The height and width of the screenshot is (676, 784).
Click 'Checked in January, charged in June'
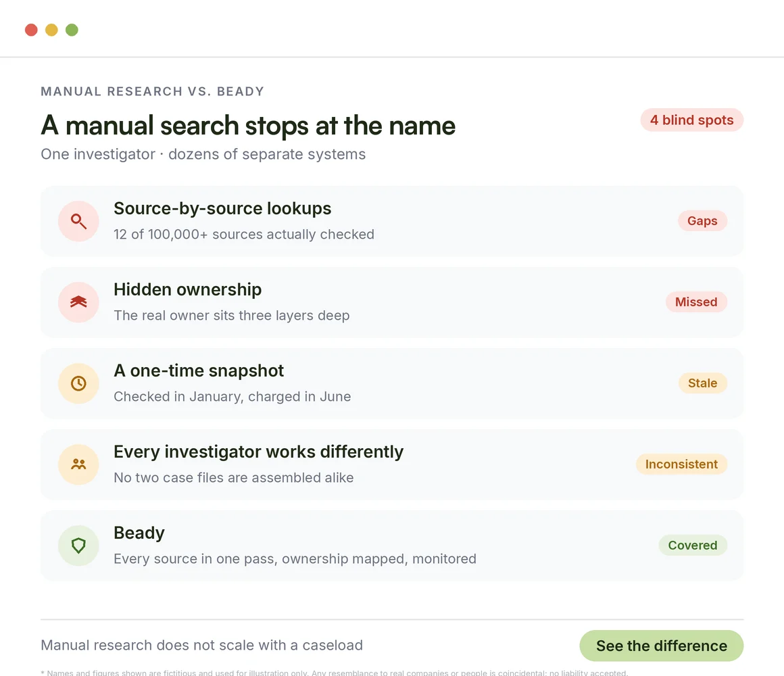pos(232,397)
